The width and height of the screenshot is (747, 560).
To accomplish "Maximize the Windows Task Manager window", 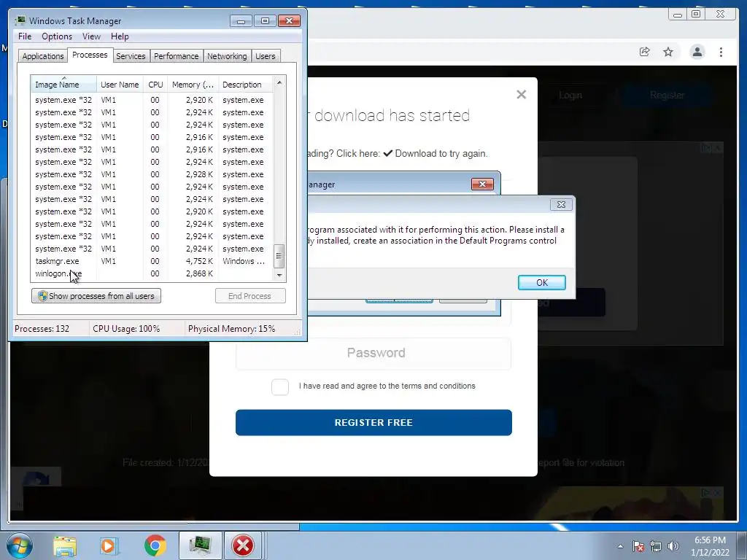I will (265, 21).
